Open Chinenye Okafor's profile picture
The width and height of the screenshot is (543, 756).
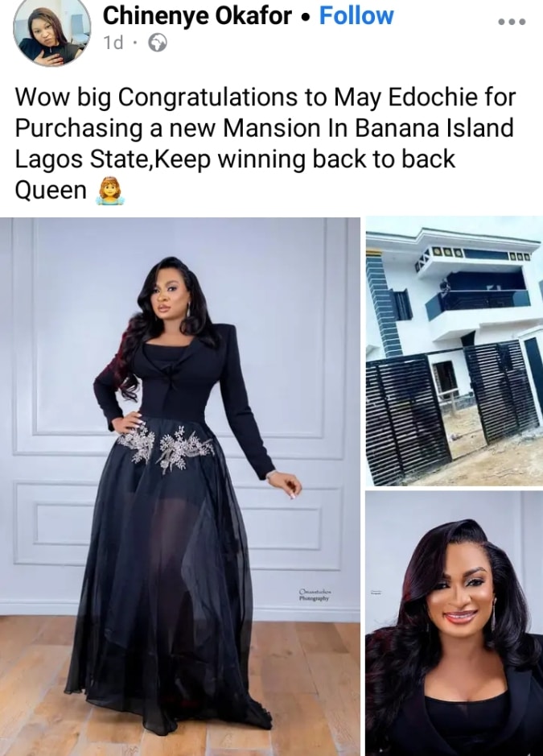coord(52,31)
